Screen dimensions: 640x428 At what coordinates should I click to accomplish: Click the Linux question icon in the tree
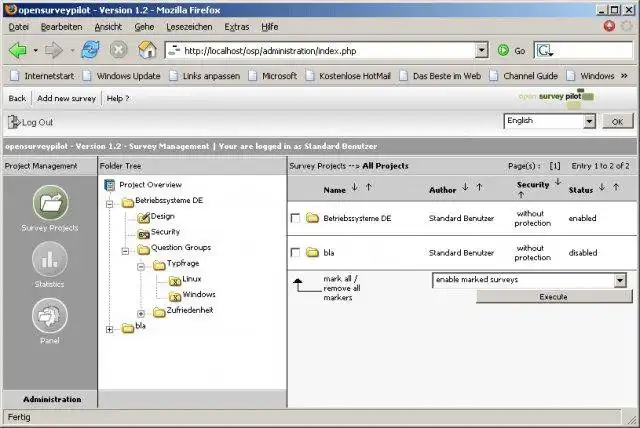click(175, 281)
